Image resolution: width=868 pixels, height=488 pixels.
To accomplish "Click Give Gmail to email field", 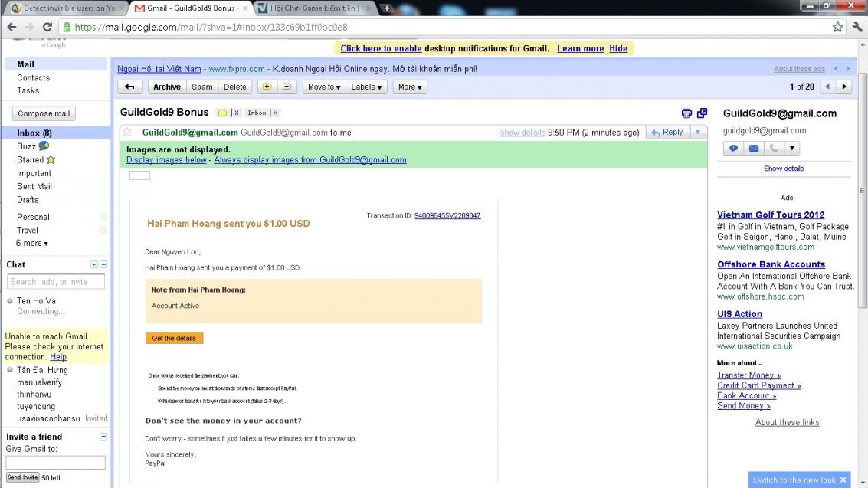I will tap(55, 463).
